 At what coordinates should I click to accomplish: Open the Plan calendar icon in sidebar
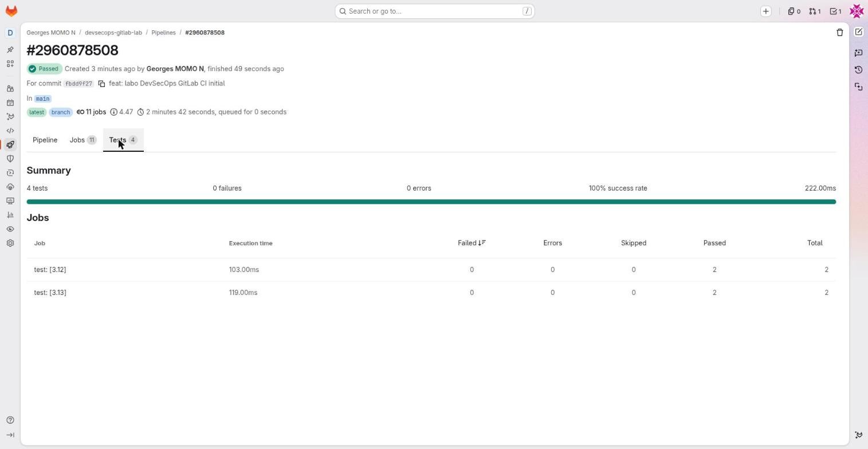tap(10, 103)
